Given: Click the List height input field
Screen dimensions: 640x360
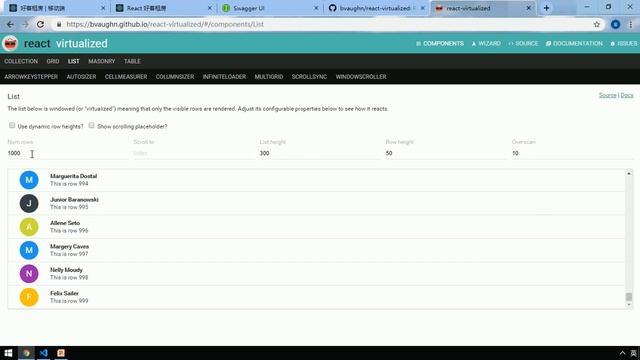Looking at the screenshot, I should [320, 153].
